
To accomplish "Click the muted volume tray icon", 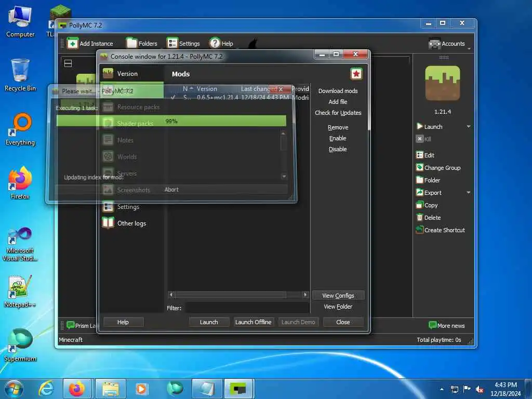I will pos(480,390).
